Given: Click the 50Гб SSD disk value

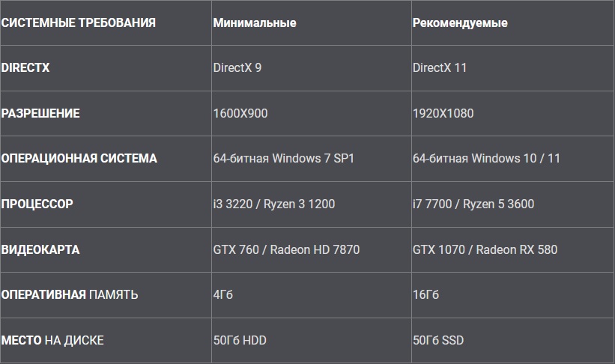Looking at the screenshot, I should point(438,340).
